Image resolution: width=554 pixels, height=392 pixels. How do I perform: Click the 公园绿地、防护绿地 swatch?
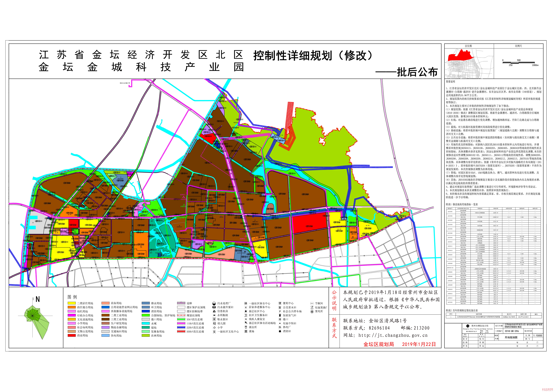(x=146, y=315)
